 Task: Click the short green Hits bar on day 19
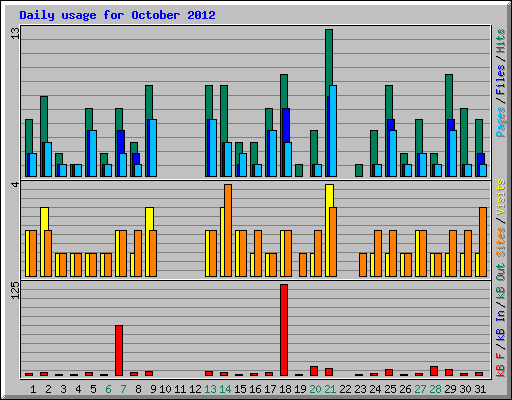point(299,170)
